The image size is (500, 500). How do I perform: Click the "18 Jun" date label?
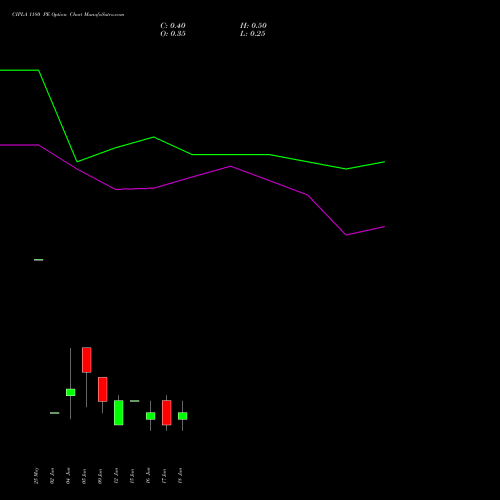tap(180, 476)
